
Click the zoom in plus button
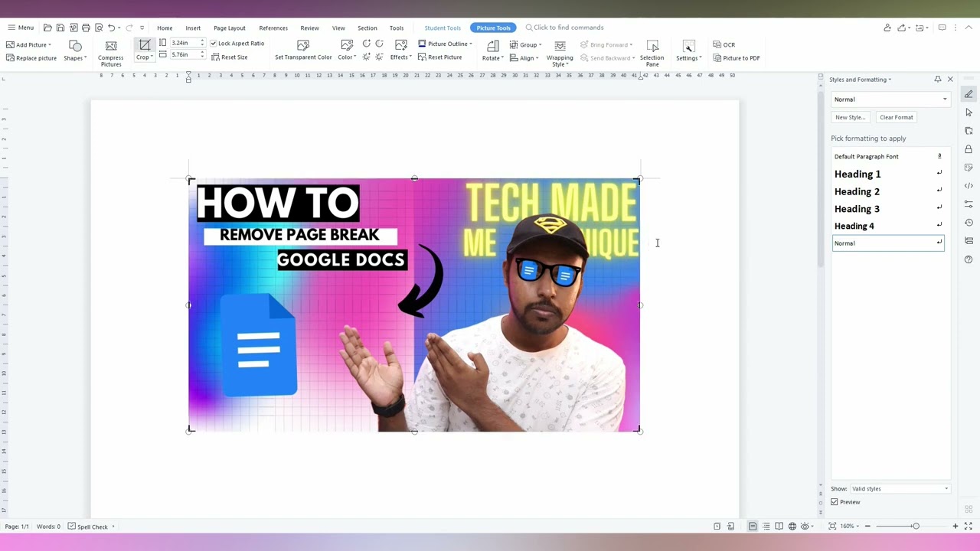(955, 527)
